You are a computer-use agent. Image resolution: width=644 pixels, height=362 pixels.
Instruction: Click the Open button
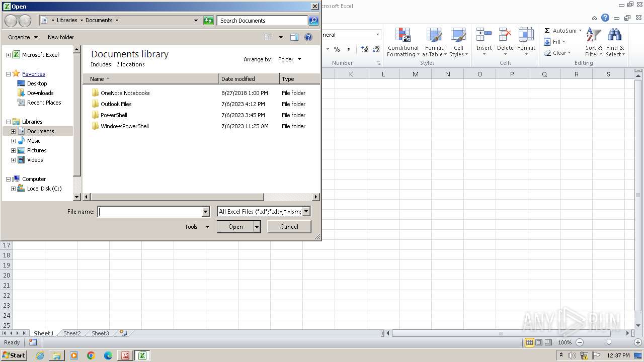click(x=235, y=227)
